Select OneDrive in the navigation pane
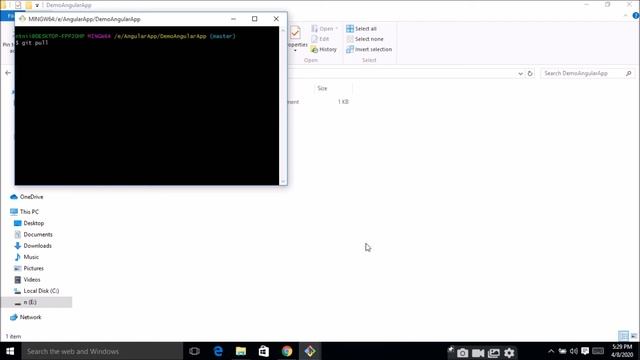 27,197
